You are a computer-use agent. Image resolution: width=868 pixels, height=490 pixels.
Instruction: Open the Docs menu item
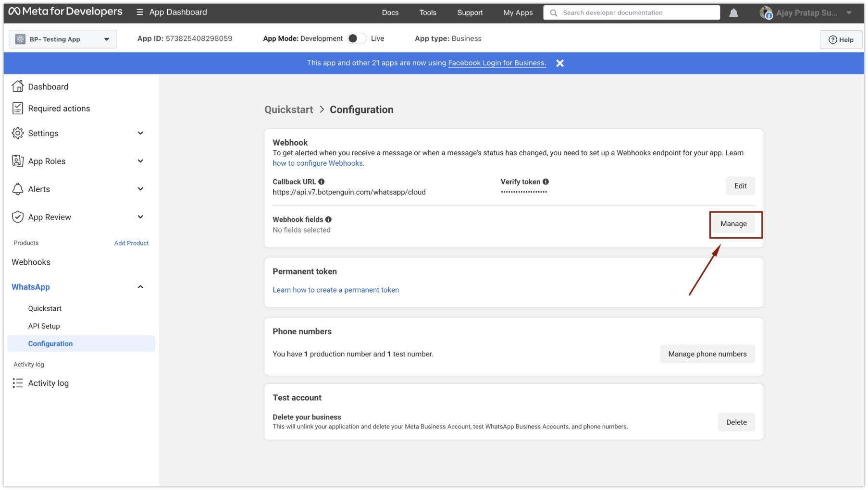pyautogui.click(x=390, y=12)
